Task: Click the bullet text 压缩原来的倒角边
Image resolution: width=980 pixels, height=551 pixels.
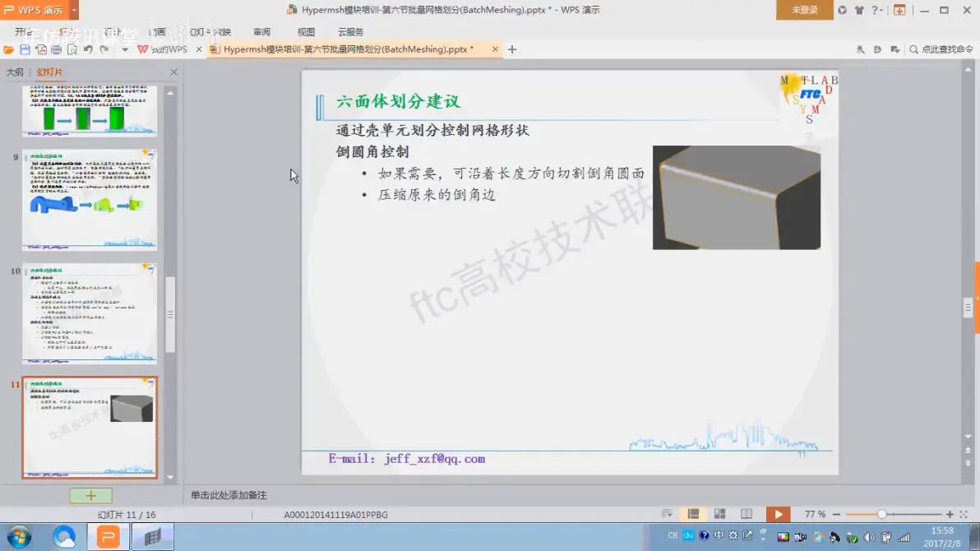Action: 437,195
